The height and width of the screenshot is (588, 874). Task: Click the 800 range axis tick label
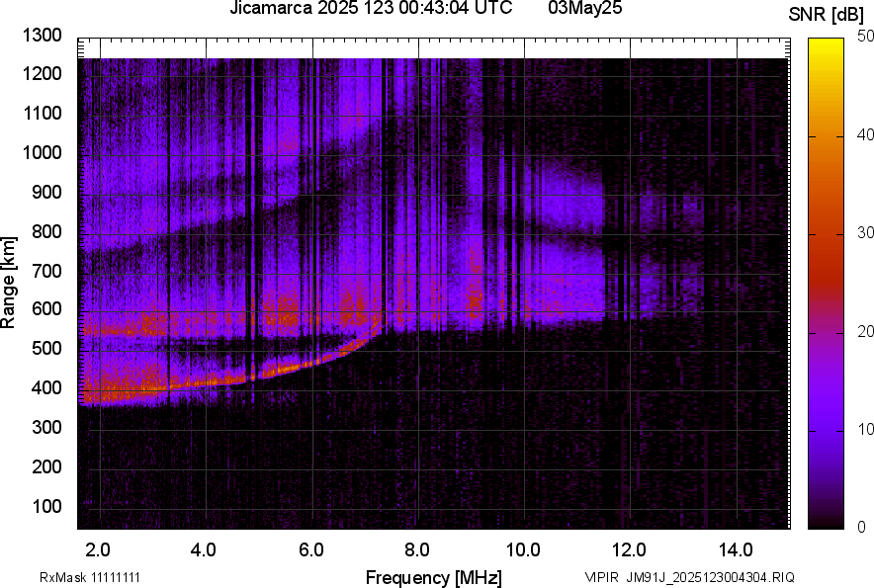46,230
